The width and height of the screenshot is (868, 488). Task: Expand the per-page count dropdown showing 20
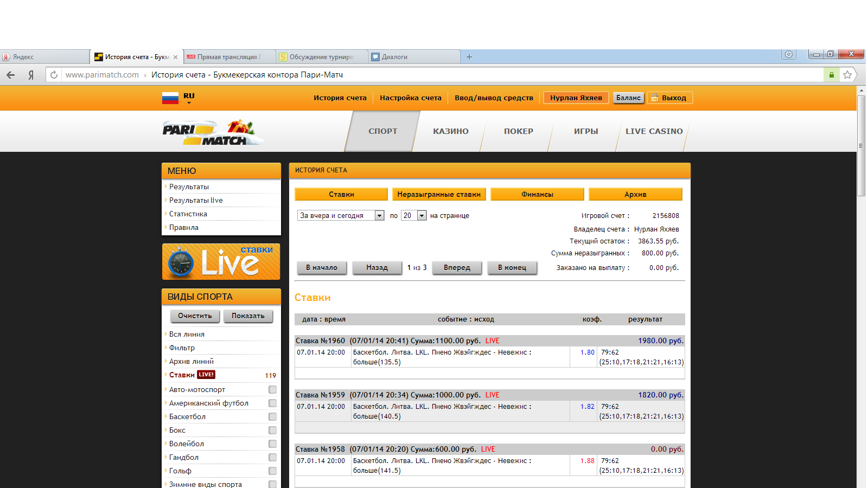coord(422,215)
